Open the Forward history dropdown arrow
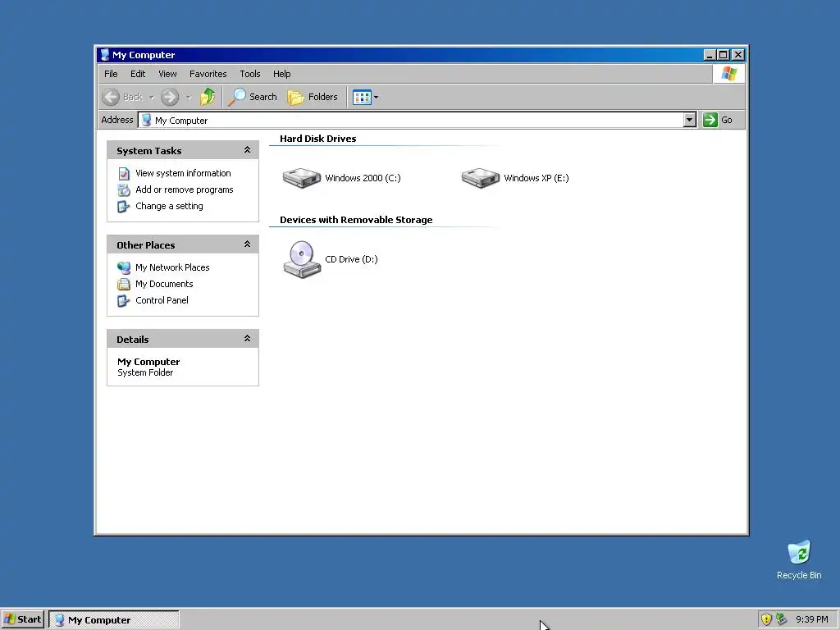The width and height of the screenshot is (840, 630). [189, 98]
